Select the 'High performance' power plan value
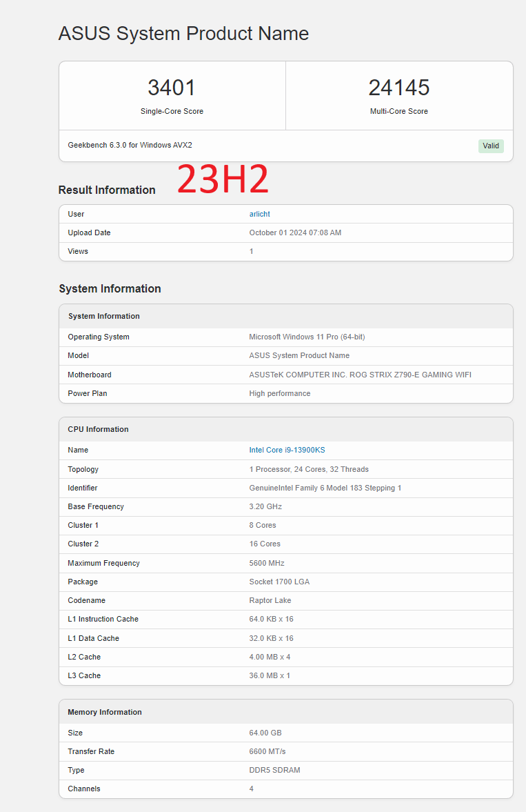The height and width of the screenshot is (812, 526). [x=280, y=393]
